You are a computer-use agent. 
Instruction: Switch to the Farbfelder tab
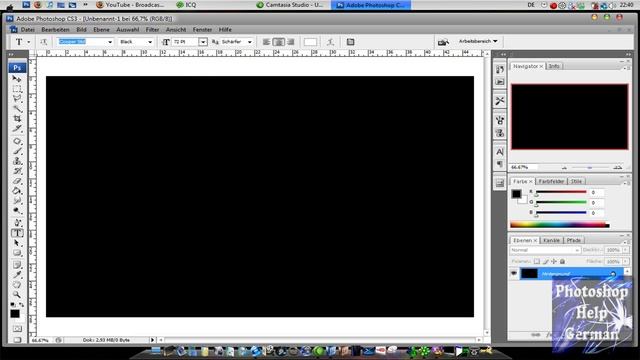pos(551,181)
